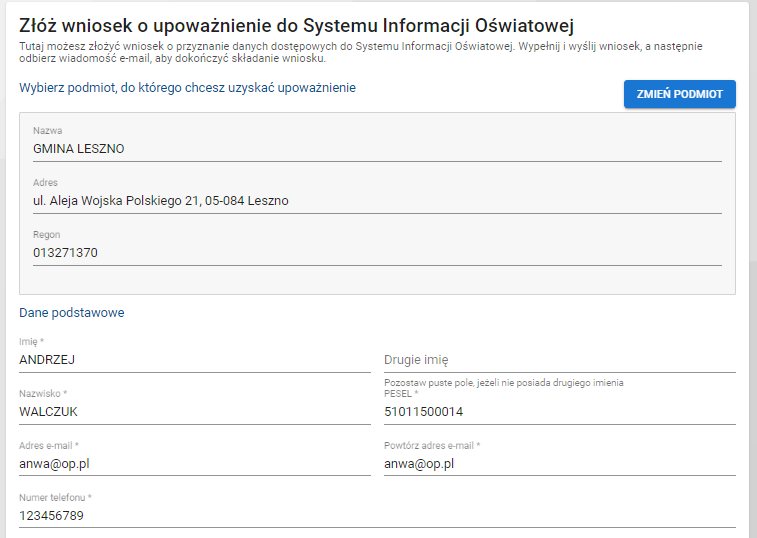
Task: Click the Dane podstawowe section heading
Action: 72,312
